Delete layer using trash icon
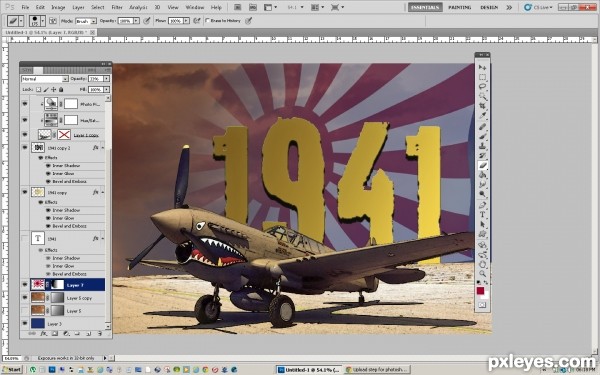 99,334
